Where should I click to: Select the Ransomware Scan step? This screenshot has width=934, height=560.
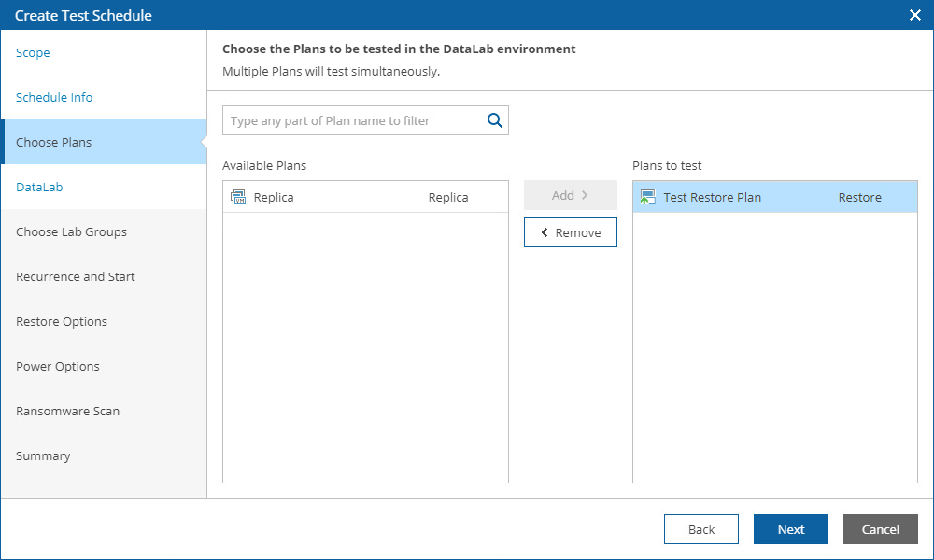coord(67,412)
